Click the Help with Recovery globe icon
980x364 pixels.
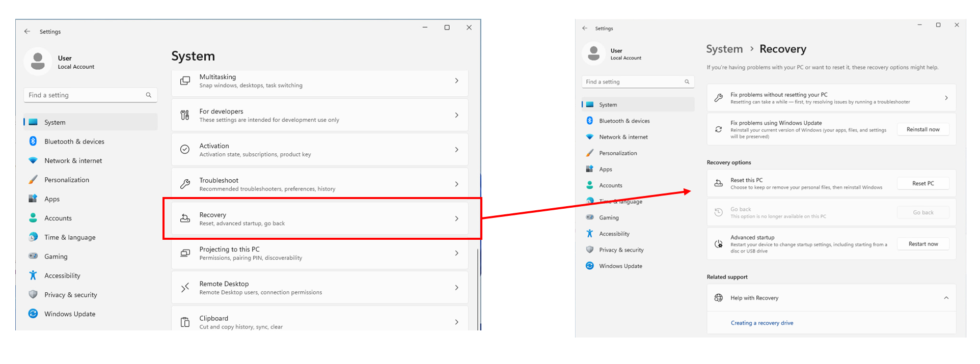click(718, 298)
